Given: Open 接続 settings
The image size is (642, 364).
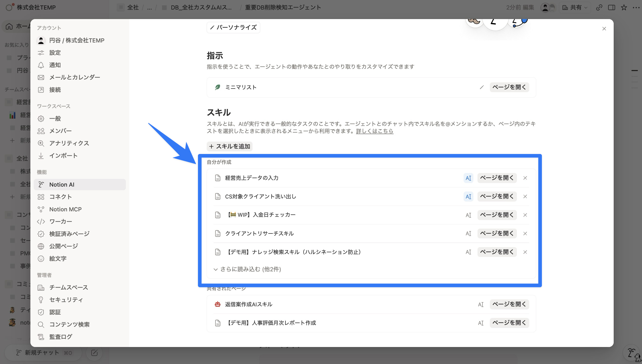Looking at the screenshot, I should click(x=80, y=90).
